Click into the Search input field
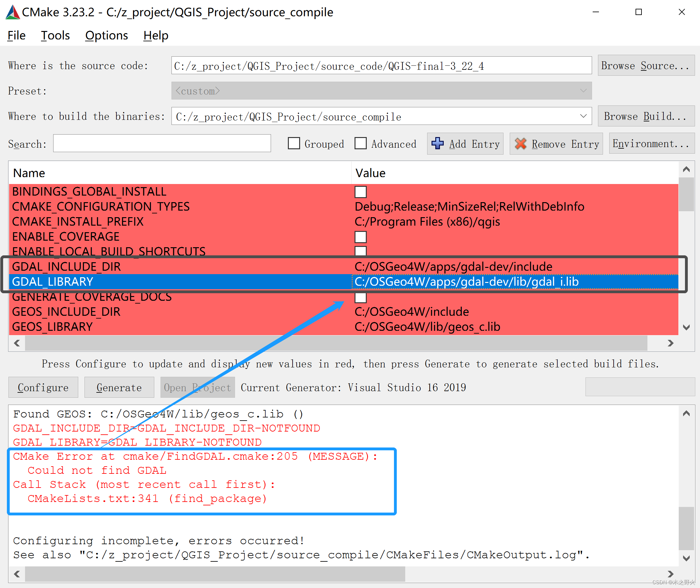Viewport: 700px width, 588px height. coord(162,144)
